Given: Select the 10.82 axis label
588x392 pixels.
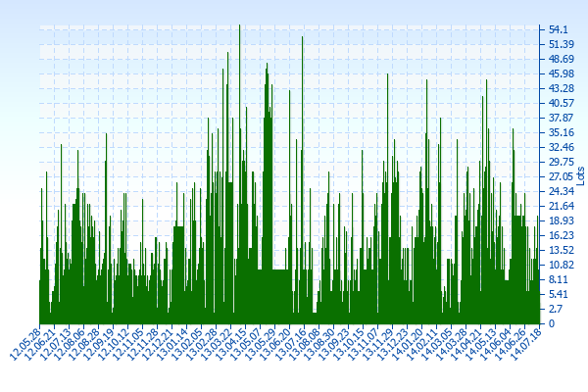Looking at the screenshot, I should coord(562,265).
